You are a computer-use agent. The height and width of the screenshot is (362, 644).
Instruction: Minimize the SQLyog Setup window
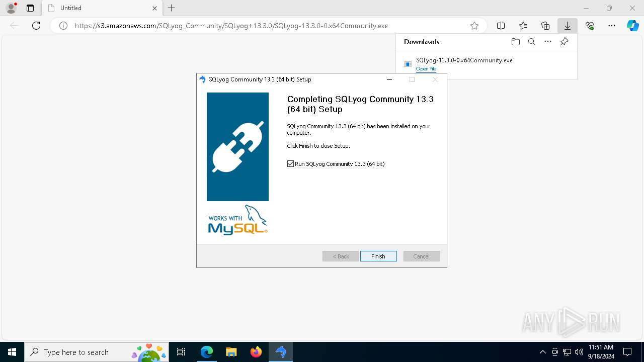(389, 79)
